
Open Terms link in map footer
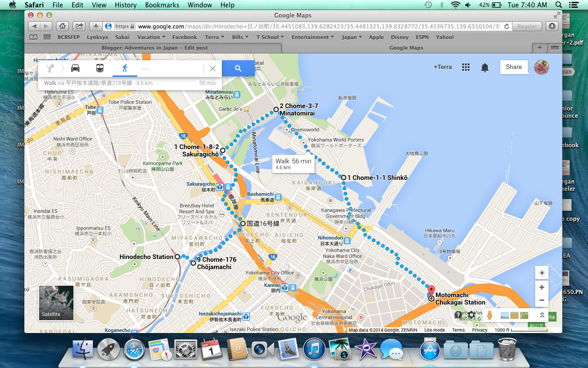(x=458, y=330)
